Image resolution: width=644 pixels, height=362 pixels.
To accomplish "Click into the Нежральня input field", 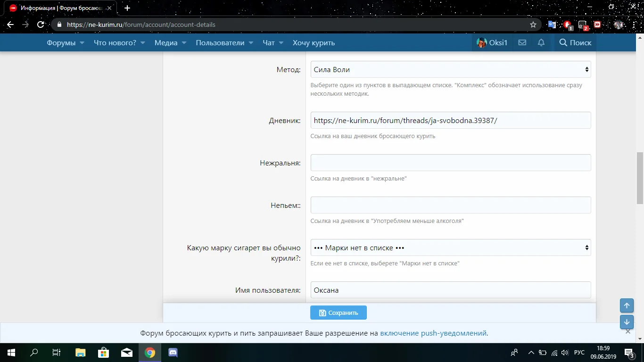I will tap(450, 163).
